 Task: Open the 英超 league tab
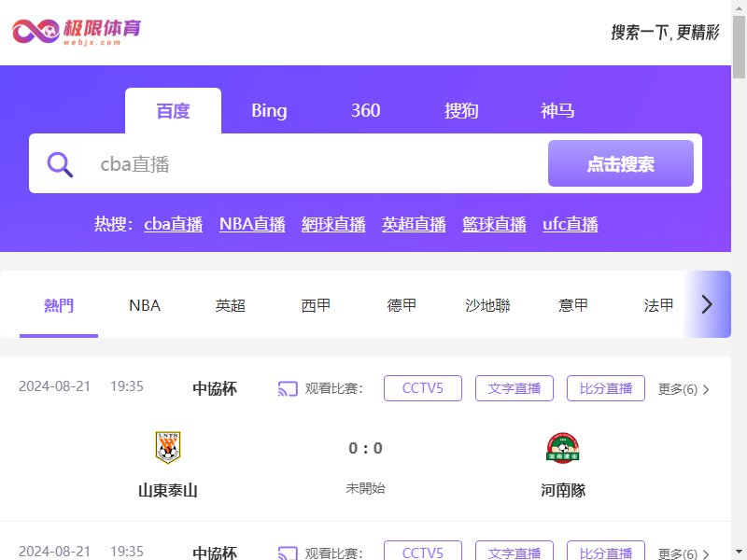point(230,305)
